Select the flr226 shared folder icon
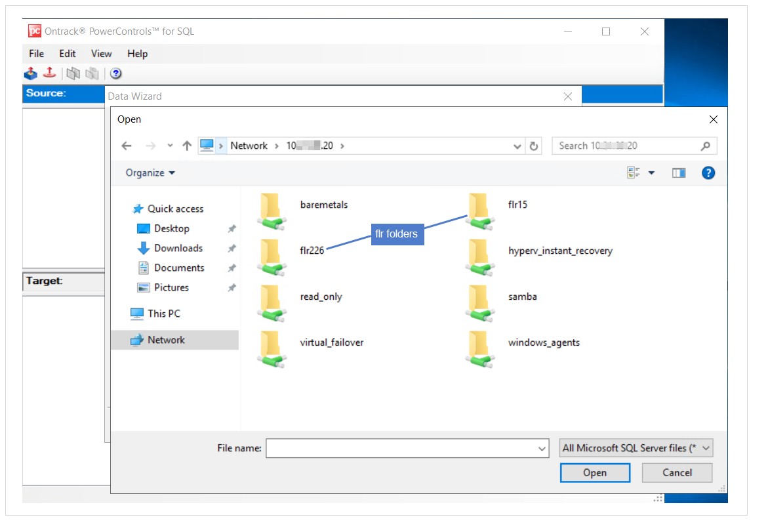The image size is (768, 532). [x=272, y=257]
